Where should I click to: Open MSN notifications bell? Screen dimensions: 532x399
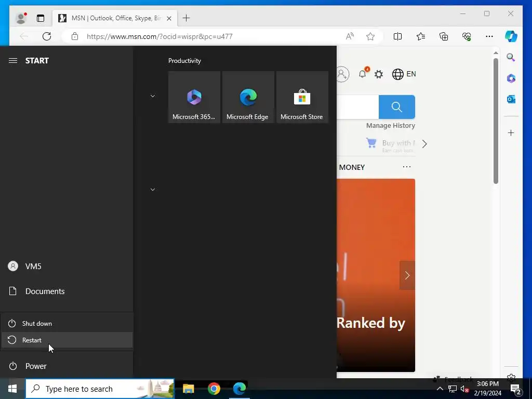(x=363, y=74)
